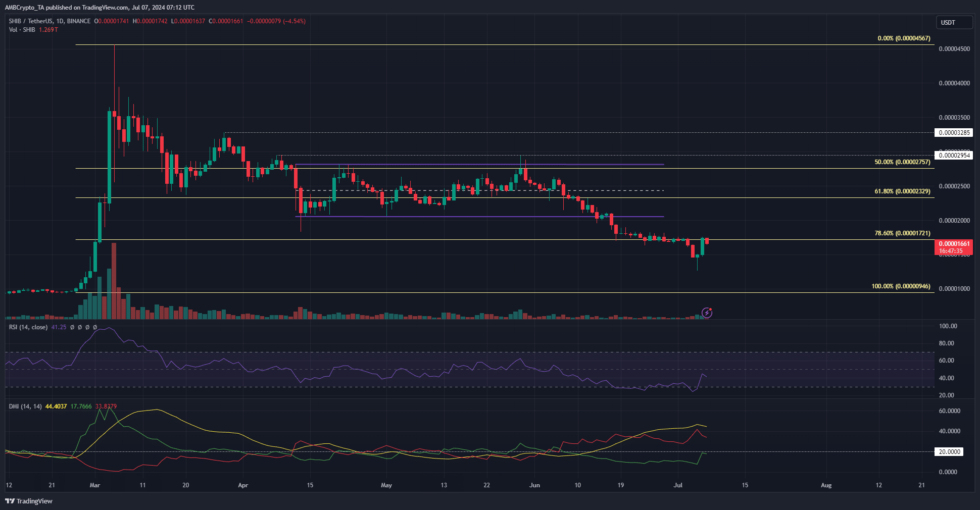Click the high price H0.00001742 value
The image size is (980, 510).
pyautogui.click(x=150, y=21)
